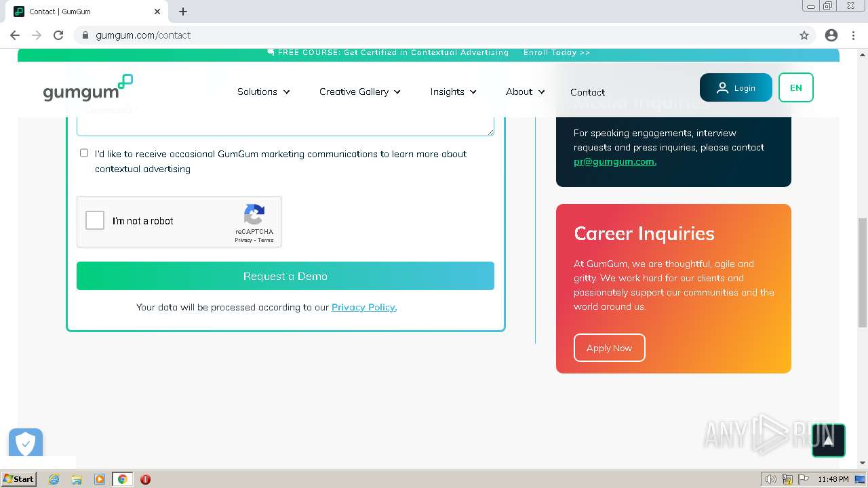868x488 pixels.
Task: Open a new browser tab
Action: pos(183,12)
